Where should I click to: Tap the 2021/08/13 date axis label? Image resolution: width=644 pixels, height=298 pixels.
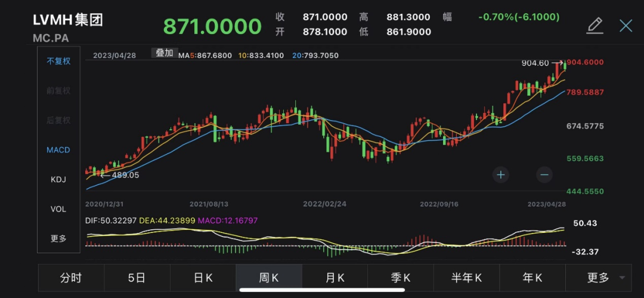[x=209, y=204]
